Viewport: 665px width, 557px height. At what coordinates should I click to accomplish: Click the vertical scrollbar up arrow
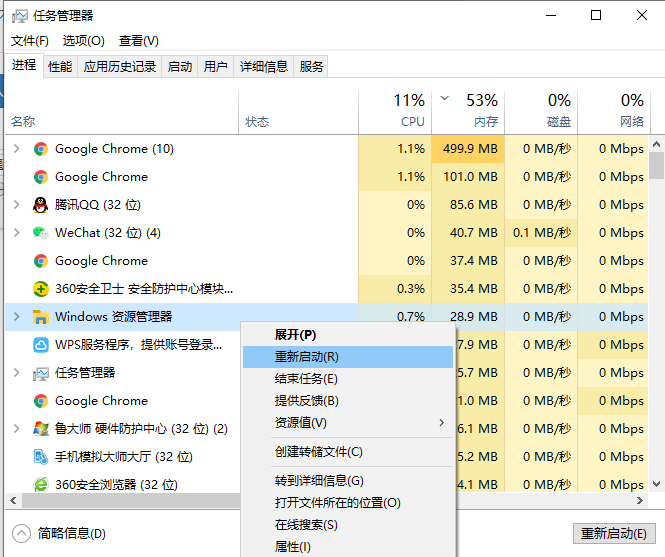click(x=657, y=144)
